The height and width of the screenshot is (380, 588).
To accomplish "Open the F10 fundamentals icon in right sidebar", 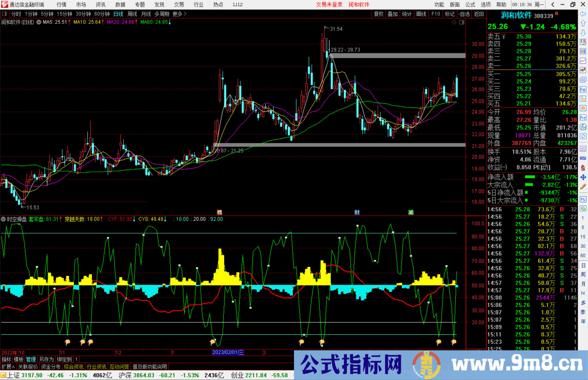I will [583, 90].
